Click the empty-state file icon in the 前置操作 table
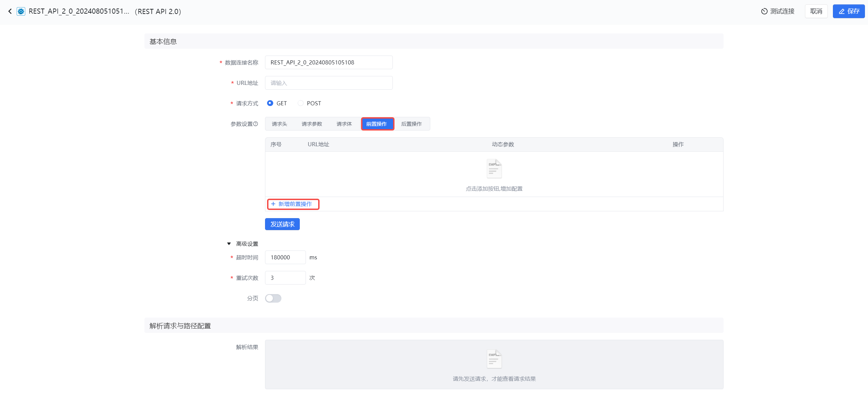Image resolution: width=868 pixels, height=395 pixels. pos(494,169)
